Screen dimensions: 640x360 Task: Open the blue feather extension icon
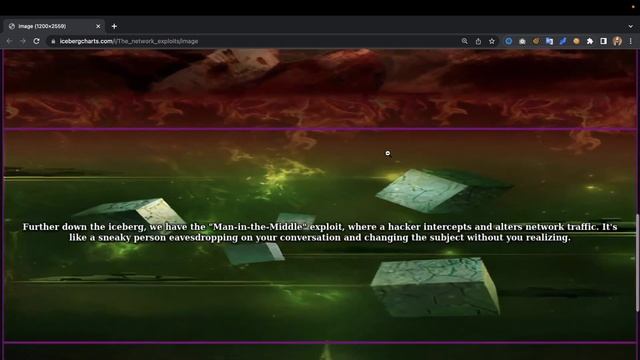563,41
